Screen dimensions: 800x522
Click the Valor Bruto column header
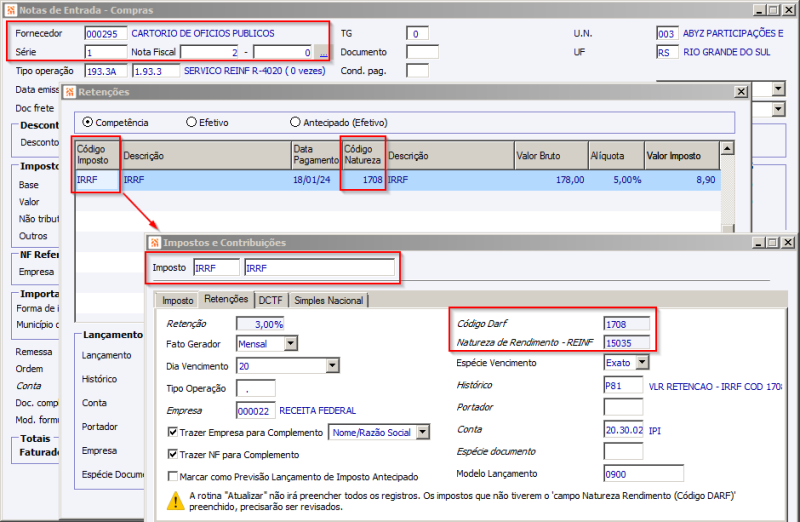(x=551, y=156)
